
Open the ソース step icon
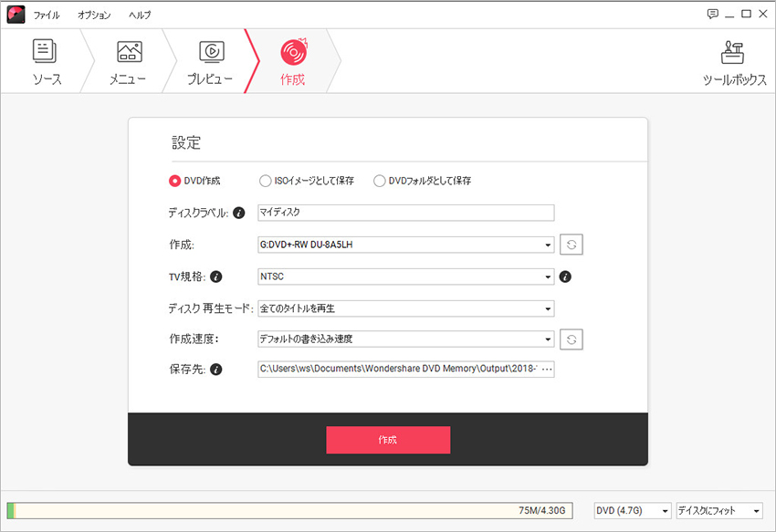tap(45, 51)
